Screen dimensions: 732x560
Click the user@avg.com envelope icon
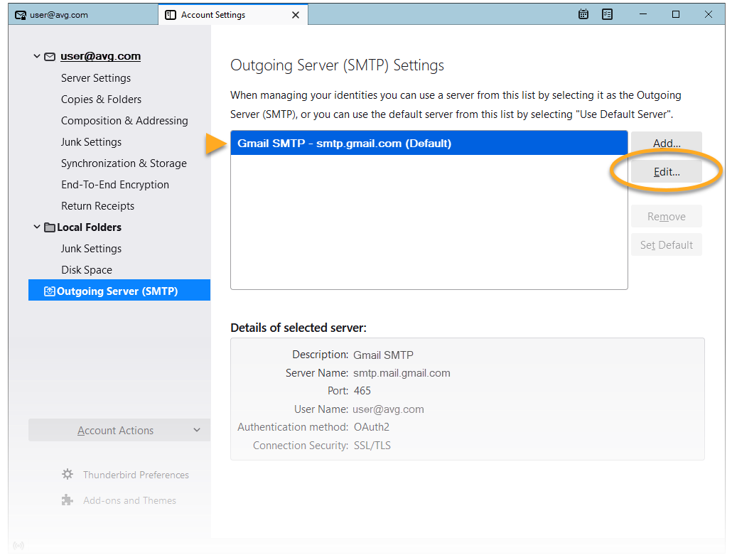[50, 57]
